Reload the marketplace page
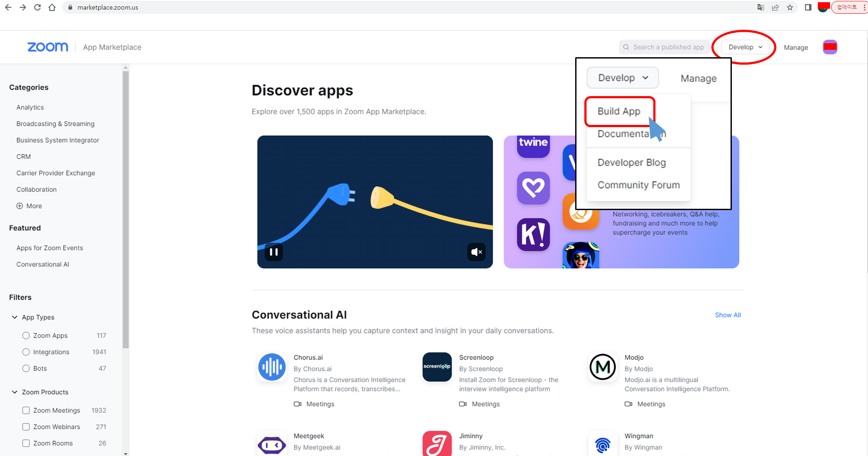Screen dimensions: 868x456 click(x=38, y=7)
